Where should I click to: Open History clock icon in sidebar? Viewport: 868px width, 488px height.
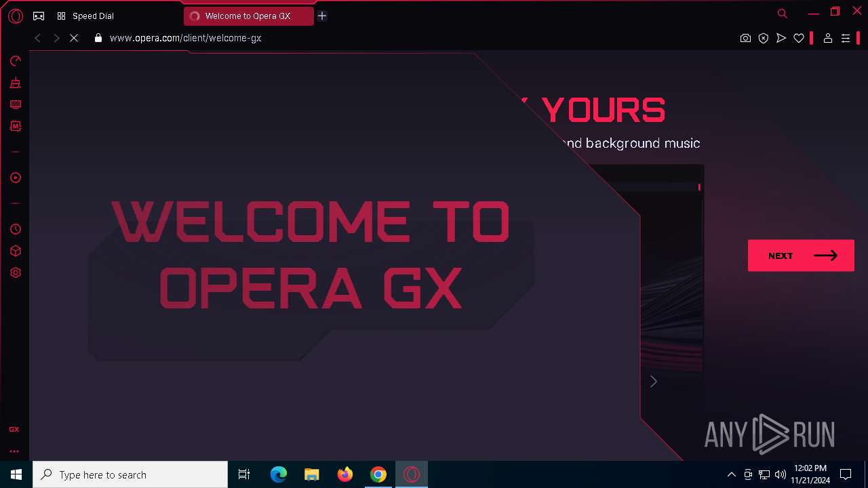[16, 229]
